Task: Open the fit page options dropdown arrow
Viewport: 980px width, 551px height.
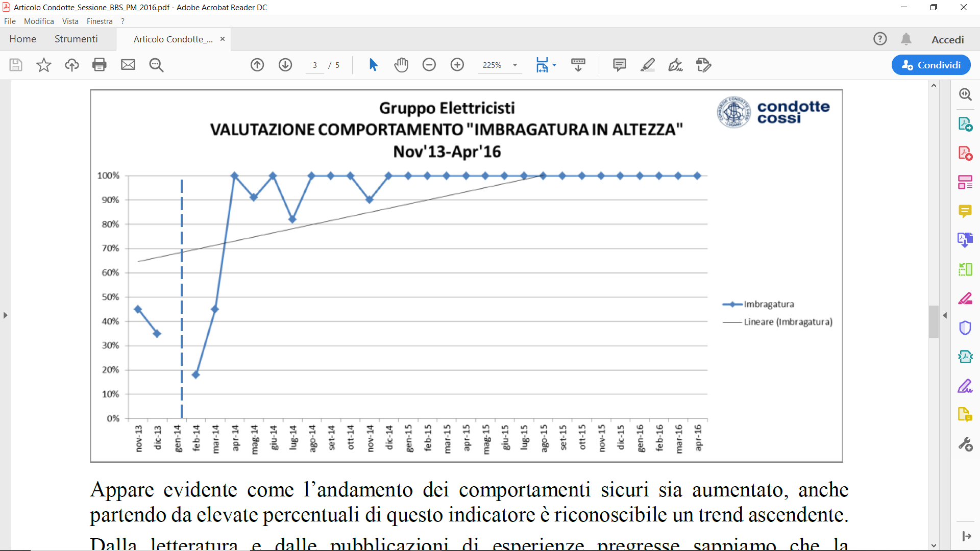Action: [554, 65]
